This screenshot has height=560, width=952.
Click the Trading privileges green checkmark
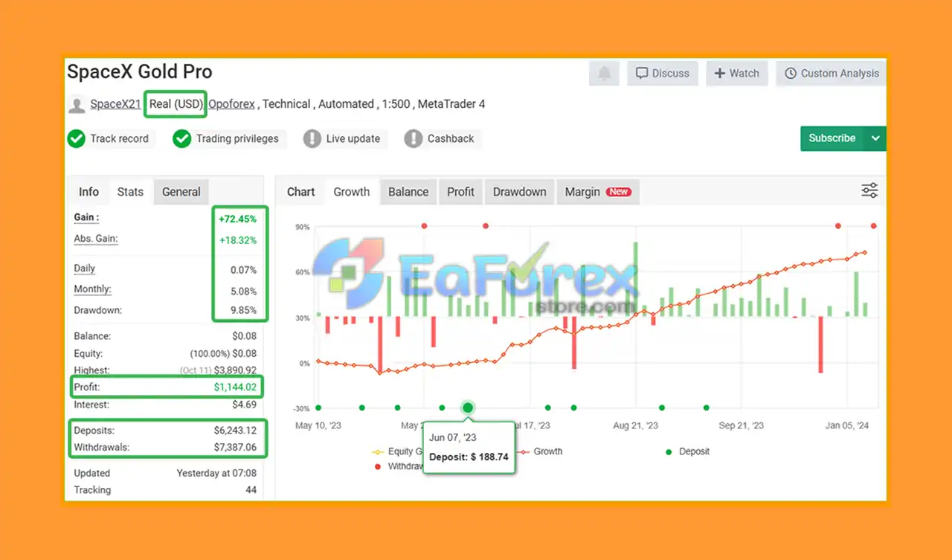[x=182, y=139]
